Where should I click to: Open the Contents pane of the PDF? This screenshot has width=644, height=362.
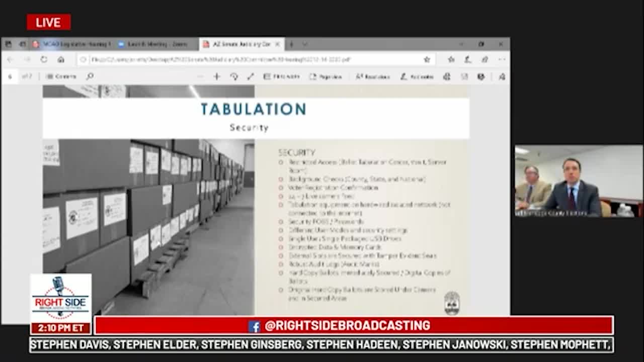(x=61, y=76)
